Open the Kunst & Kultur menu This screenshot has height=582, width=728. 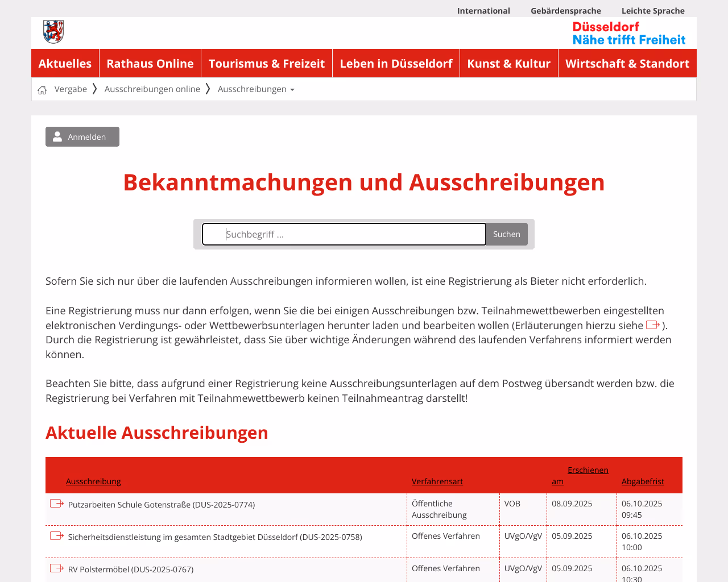(x=509, y=63)
